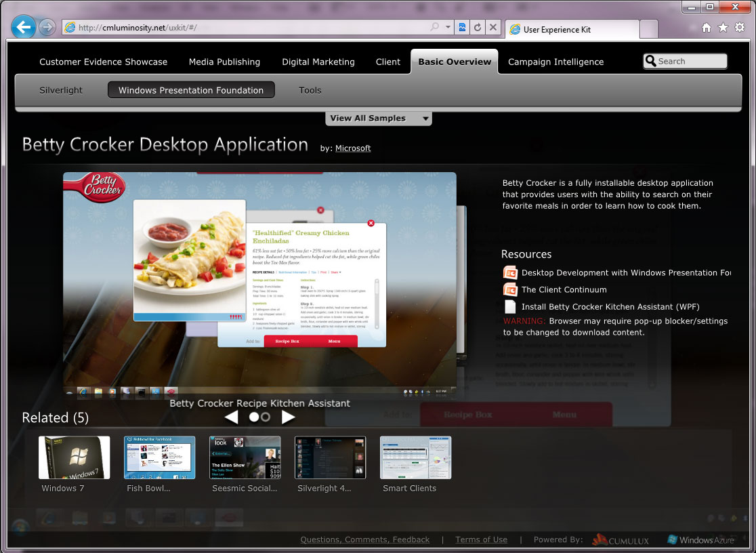Open Campaign Intelligence tab
756x553 pixels.
[x=555, y=62]
